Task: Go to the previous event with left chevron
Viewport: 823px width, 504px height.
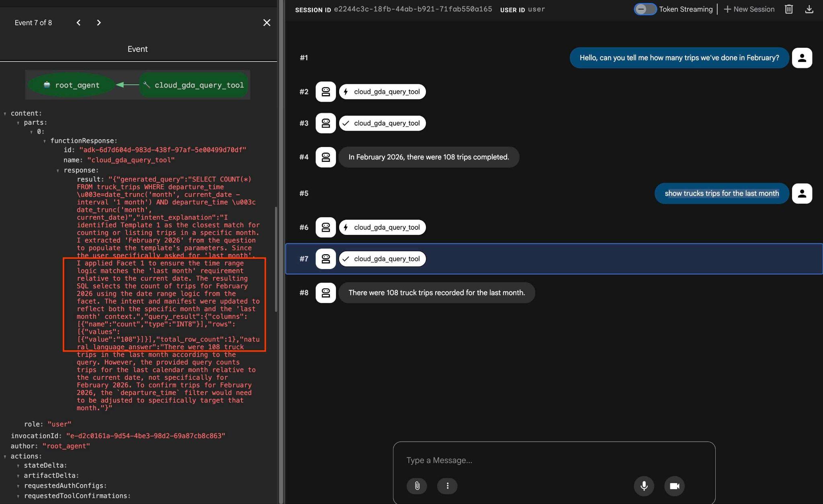Action: [x=78, y=22]
